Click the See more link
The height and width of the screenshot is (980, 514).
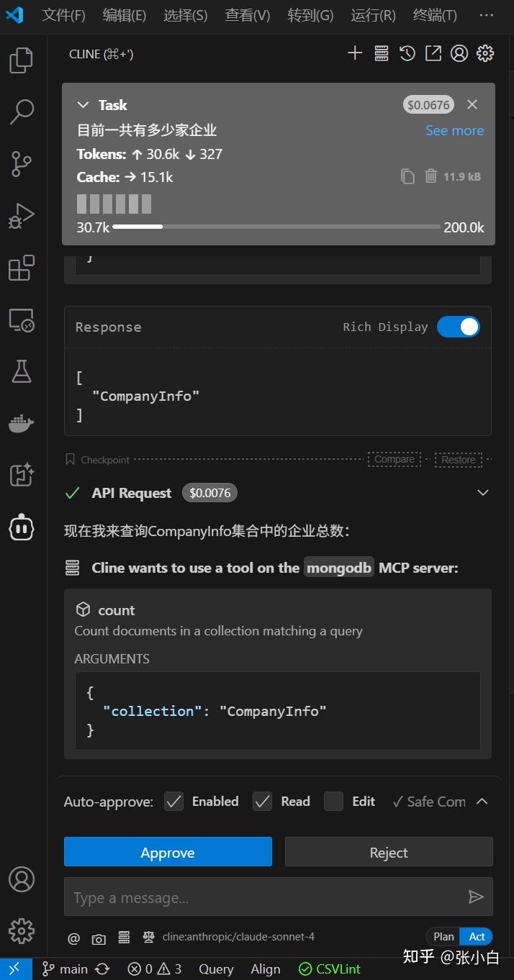[x=454, y=130]
